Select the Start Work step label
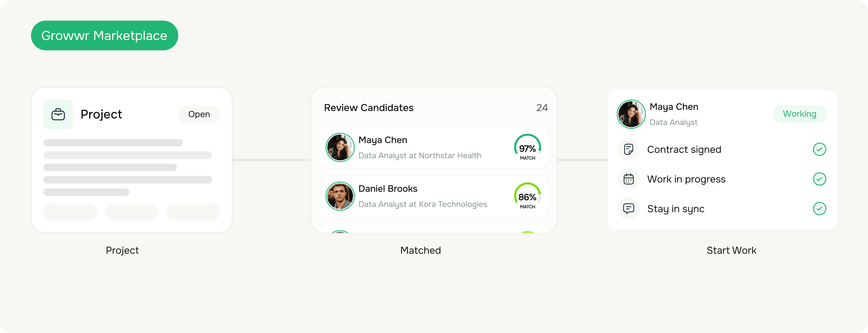The image size is (868, 333). pos(731,250)
